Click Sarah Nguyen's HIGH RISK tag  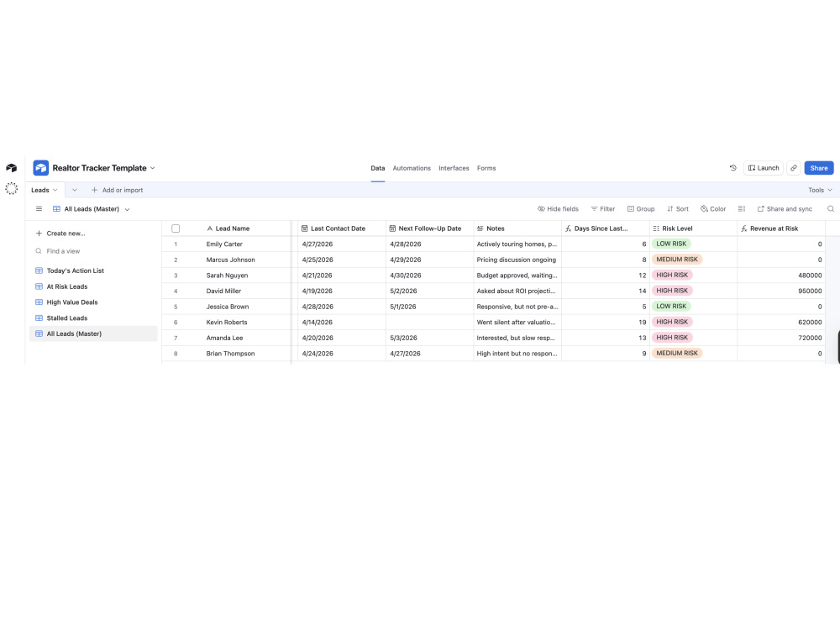coord(672,275)
